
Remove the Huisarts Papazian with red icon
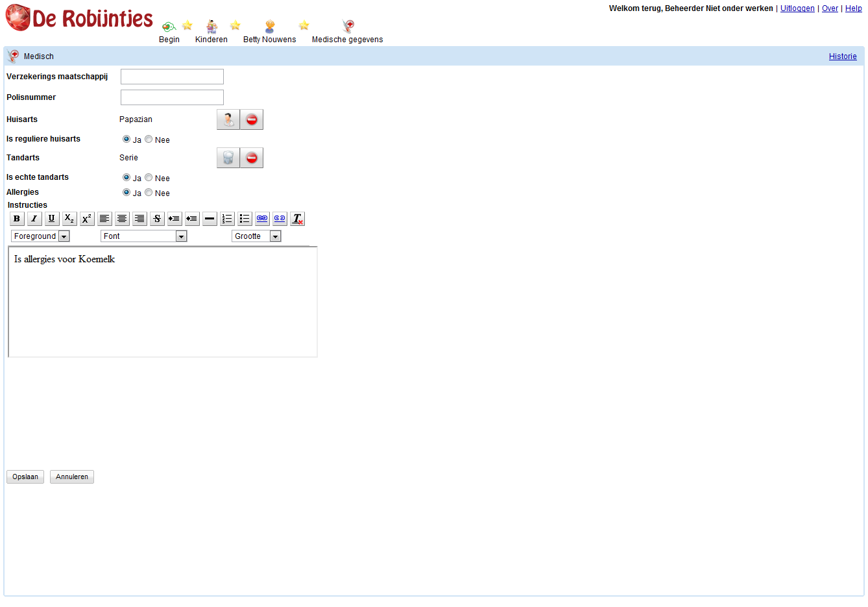pyautogui.click(x=252, y=119)
